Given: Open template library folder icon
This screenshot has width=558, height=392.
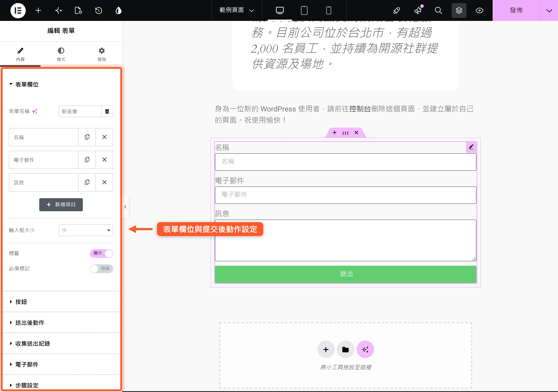Looking at the screenshot, I should tap(345, 350).
